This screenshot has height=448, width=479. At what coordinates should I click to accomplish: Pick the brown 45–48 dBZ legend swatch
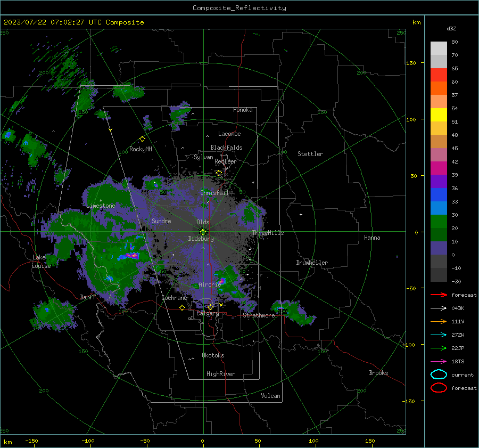pyautogui.click(x=439, y=142)
